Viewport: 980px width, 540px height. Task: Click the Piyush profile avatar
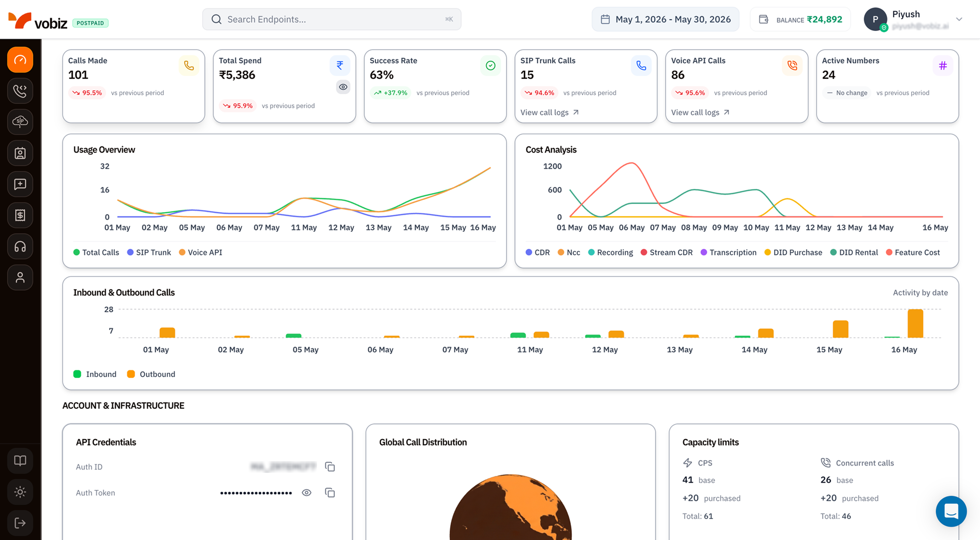875,19
